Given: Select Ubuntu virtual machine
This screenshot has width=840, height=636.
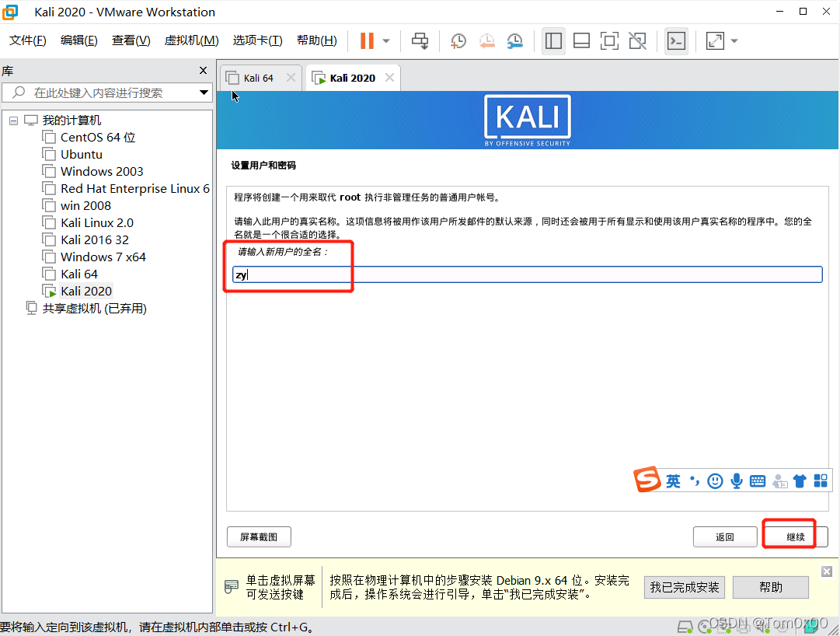Looking at the screenshot, I should point(82,154).
